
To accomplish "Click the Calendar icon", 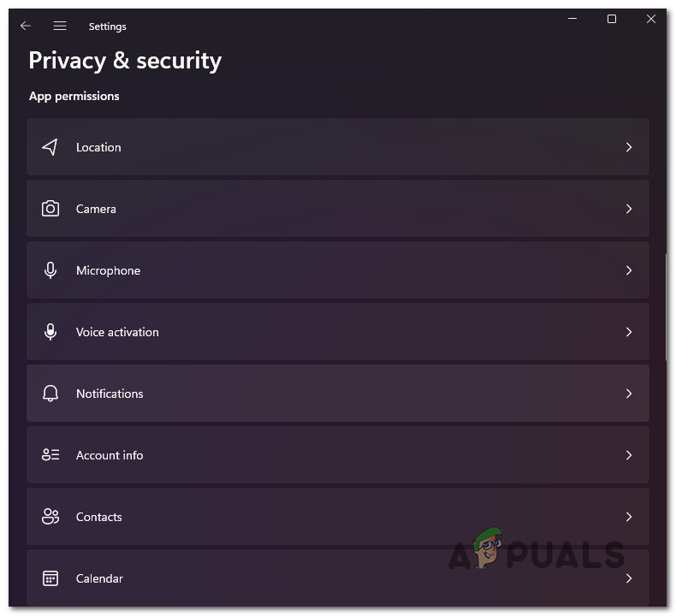I will 50,578.
